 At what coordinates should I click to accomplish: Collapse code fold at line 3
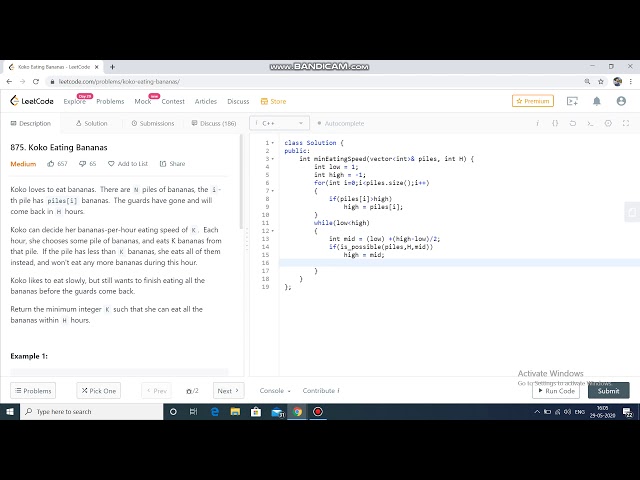coord(273,159)
